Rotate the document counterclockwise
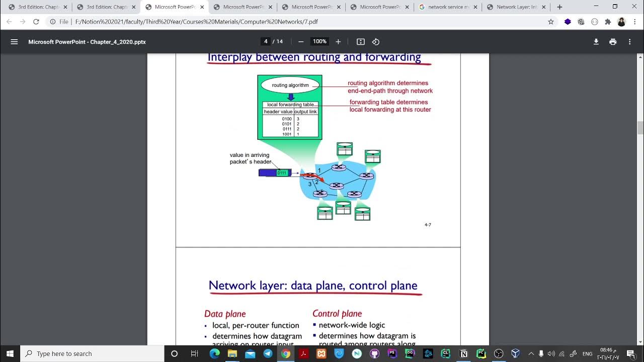 point(376,42)
